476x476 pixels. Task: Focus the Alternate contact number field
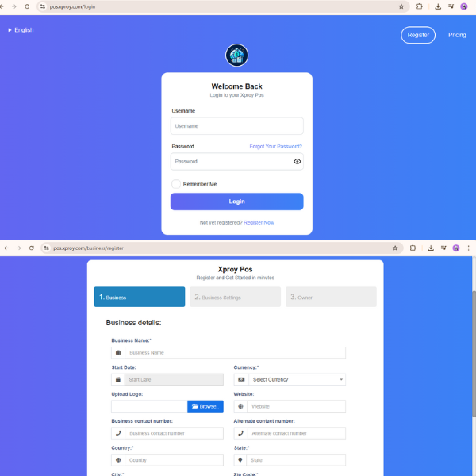[x=297, y=433]
